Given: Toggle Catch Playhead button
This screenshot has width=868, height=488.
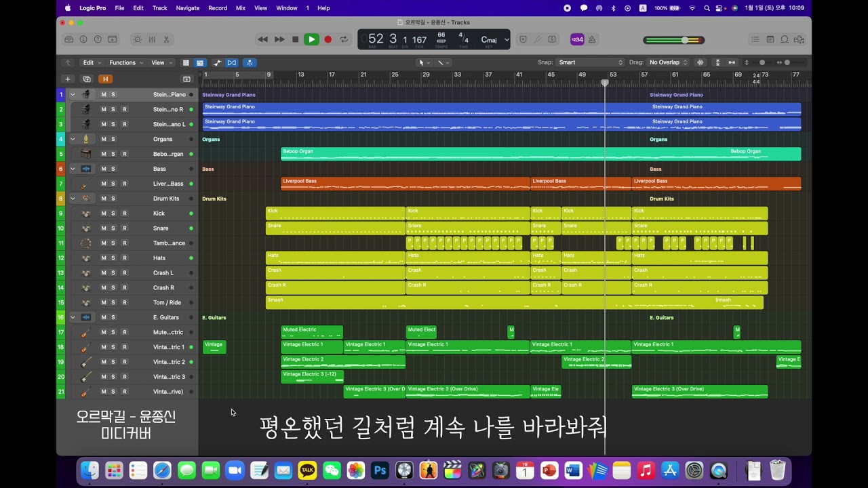Looking at the screenshot, I should click(249, 62).
